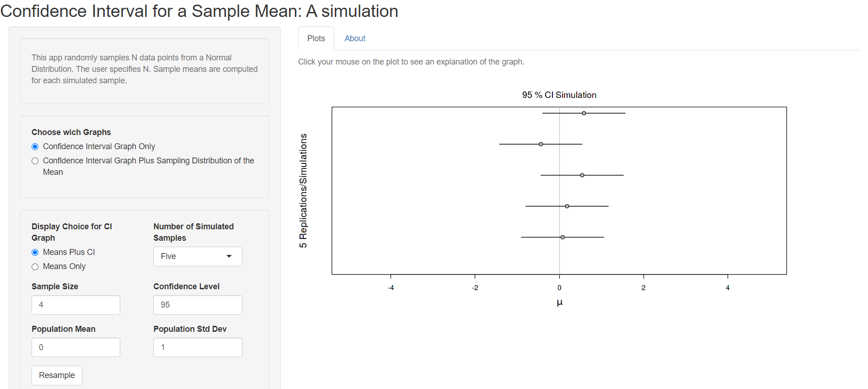
Task: Select Confidence Interval Graph Only option
Action: pos(35,147)
